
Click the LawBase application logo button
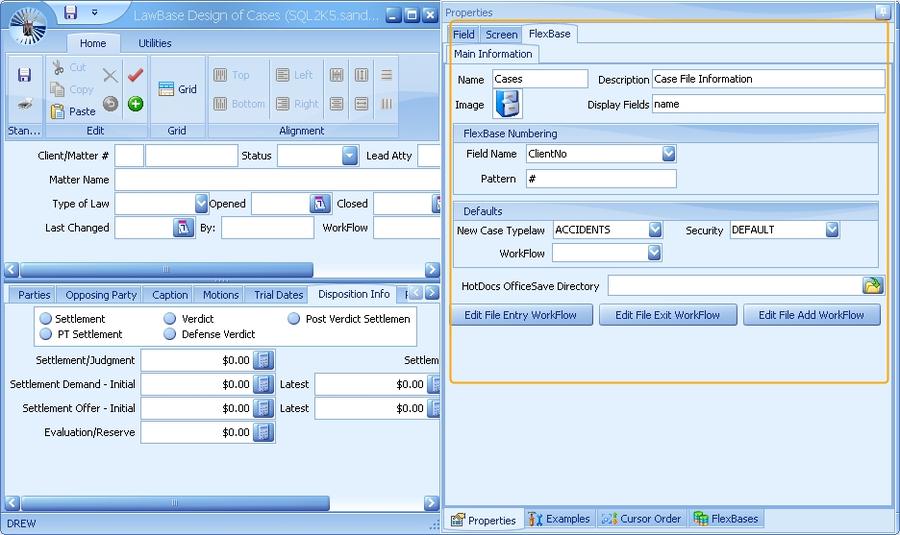click(28, 26)
